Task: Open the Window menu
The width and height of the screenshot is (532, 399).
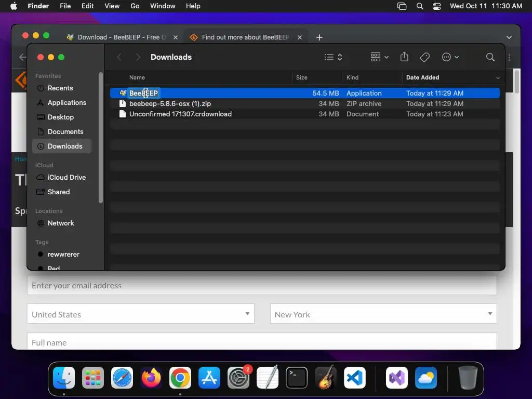Action: click(163, 6)
